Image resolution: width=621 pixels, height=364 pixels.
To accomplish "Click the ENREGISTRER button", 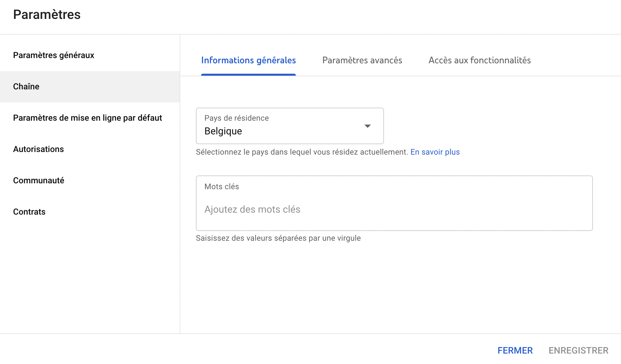I will [x=578, y=351].
